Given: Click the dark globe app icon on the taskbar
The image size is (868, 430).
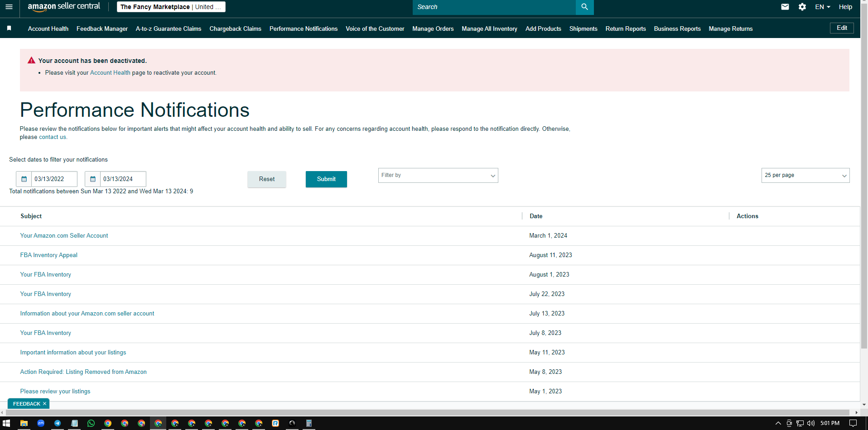Looking at the screenshot, I should point(292,423).
